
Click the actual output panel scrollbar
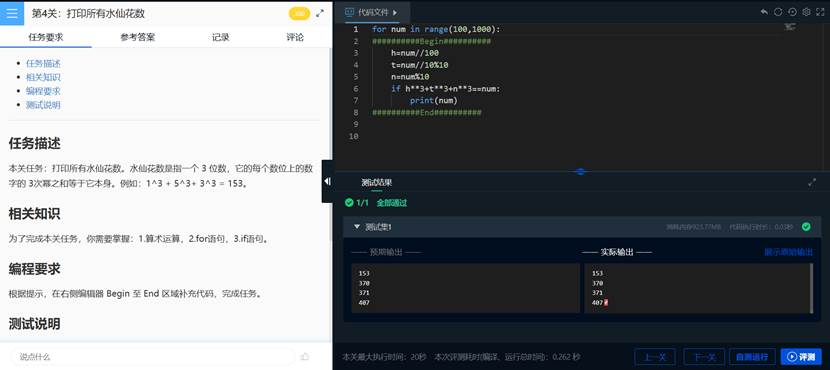(x=811, y=288)
